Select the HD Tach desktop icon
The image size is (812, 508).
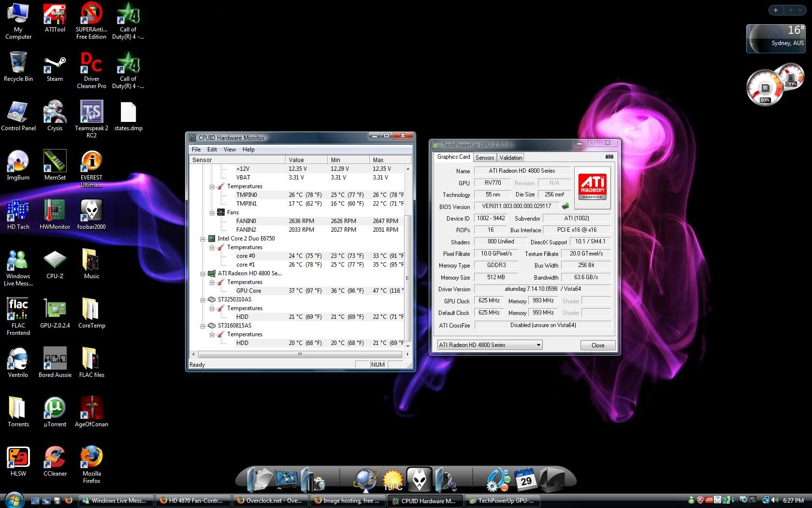[x=18, y=215]
